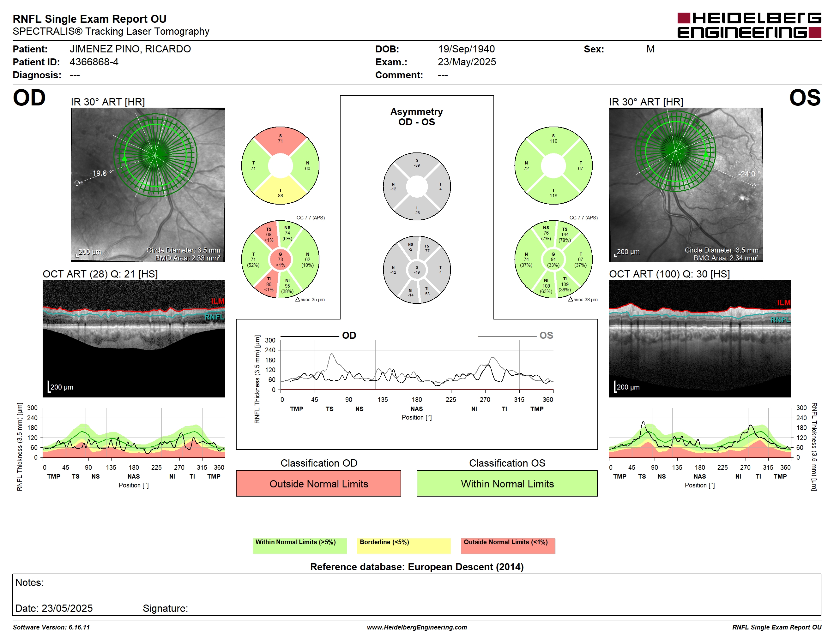Click the OS NI sector 108 (63%)

tap(546, 286)
